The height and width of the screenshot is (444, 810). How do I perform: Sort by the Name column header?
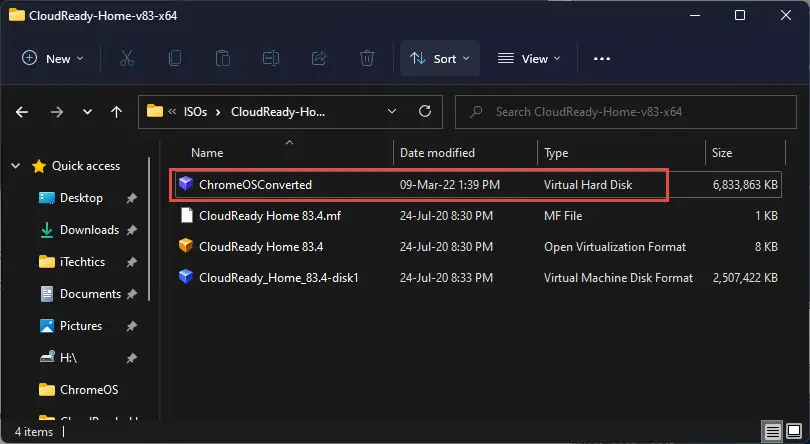coord(207,153)
